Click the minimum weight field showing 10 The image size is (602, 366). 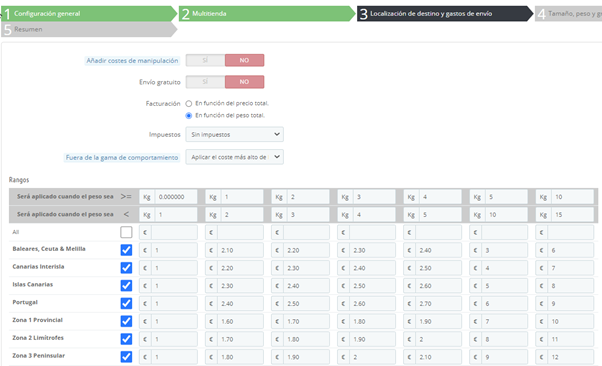pyautogui.click(x=572, y=197)
